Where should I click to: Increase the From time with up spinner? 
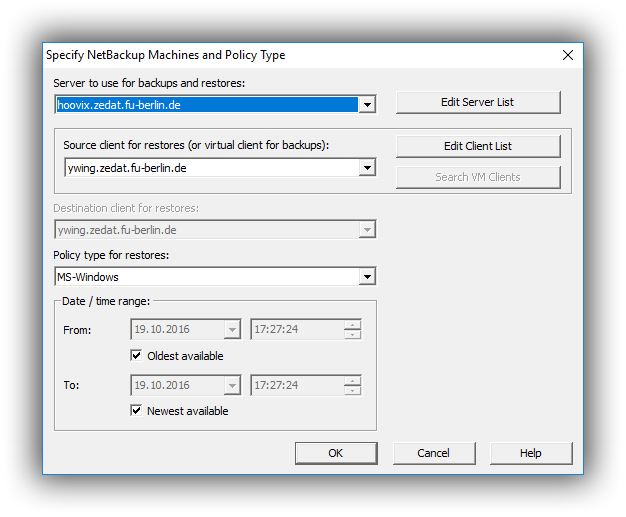[353, 325]
